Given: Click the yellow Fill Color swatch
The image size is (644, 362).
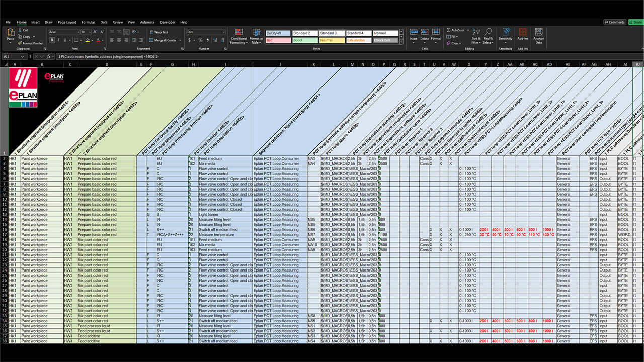Looking at the screenshot, I should point(87,39).
